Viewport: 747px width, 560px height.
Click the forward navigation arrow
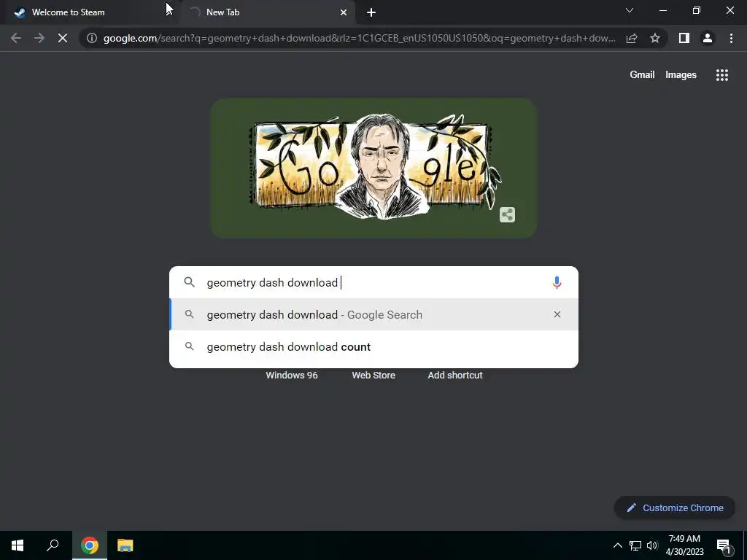coord(39,38)
